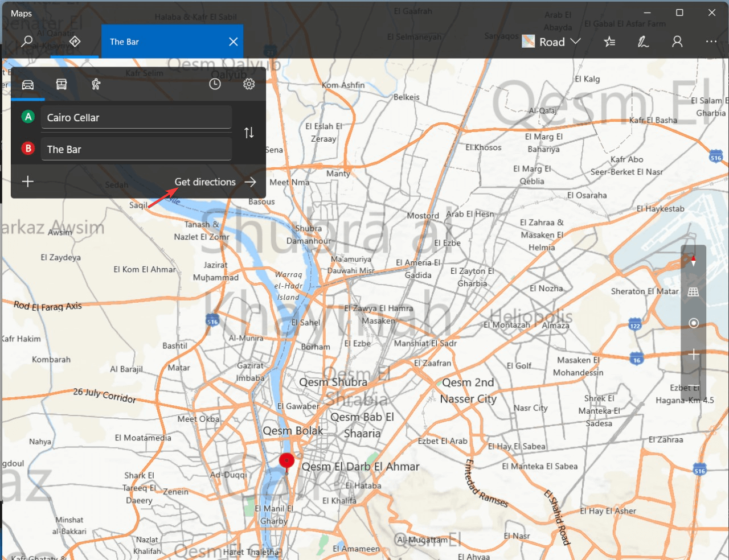Open route options gear icon
729x560 pixels.
[x=249, y=84]
